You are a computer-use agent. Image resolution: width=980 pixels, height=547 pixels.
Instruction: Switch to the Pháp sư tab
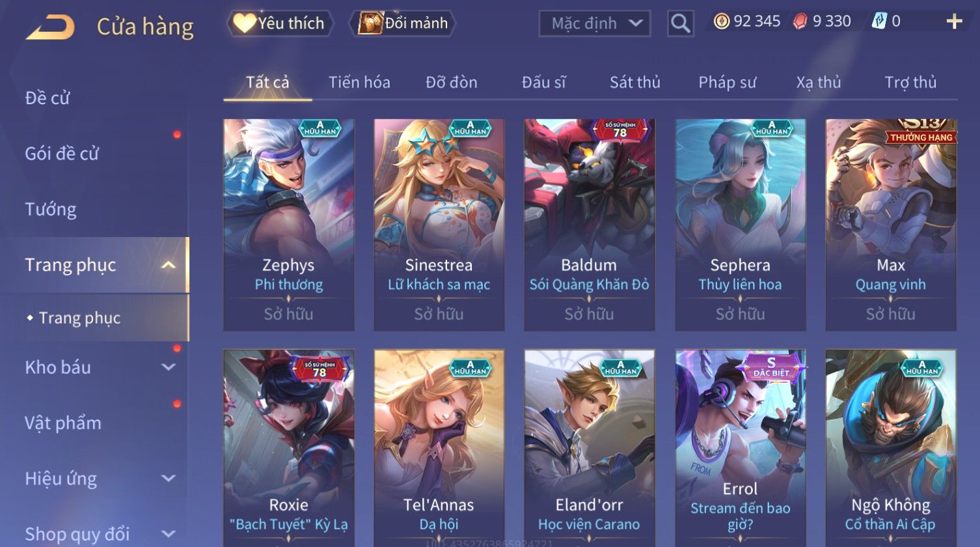coord(727,82)
